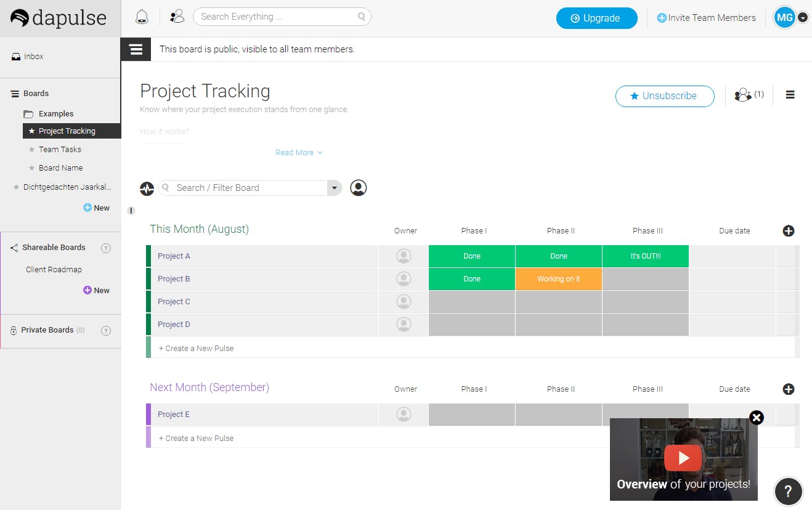Toggle star on Team Tasks board

click(32, 150)
